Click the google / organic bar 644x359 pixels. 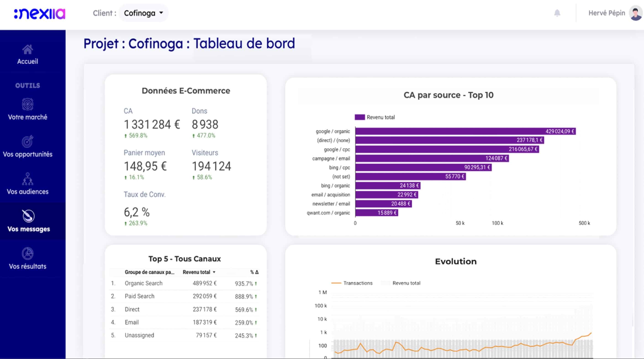tap(465, 131)
